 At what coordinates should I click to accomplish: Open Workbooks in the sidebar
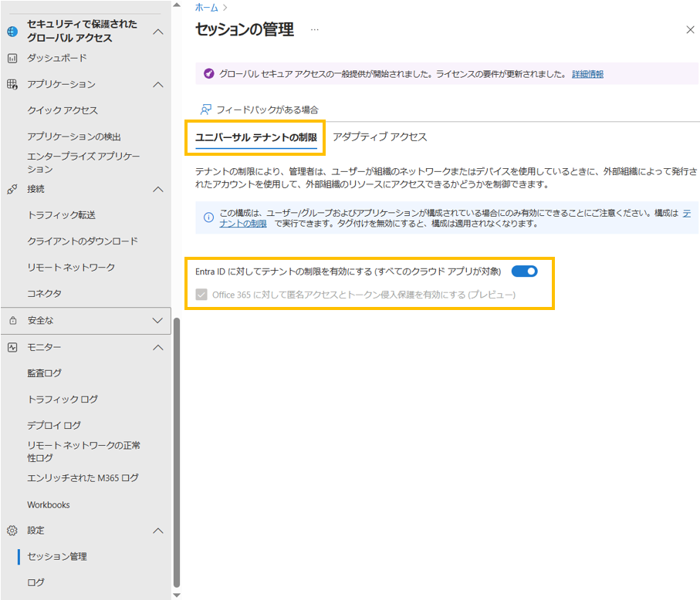tap(49, 504)
